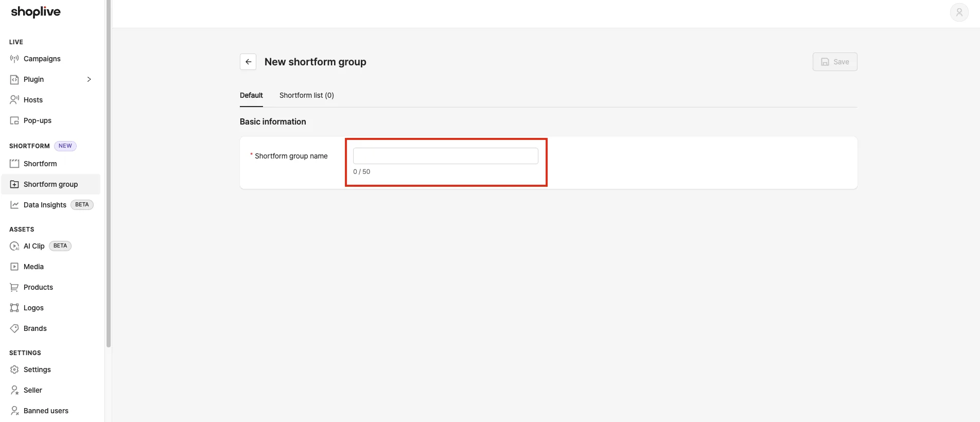Image resolution: width=980 pixels, height=422 pixels.
Task: Click the NEW badge beside Shortform
Action: 65,146
